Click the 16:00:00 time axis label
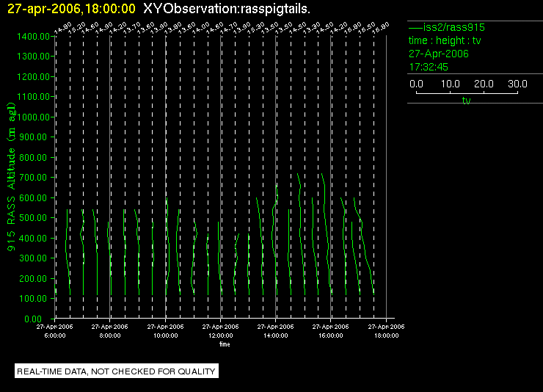Viewport: 543px width, 392px height. tap(331, 335)
